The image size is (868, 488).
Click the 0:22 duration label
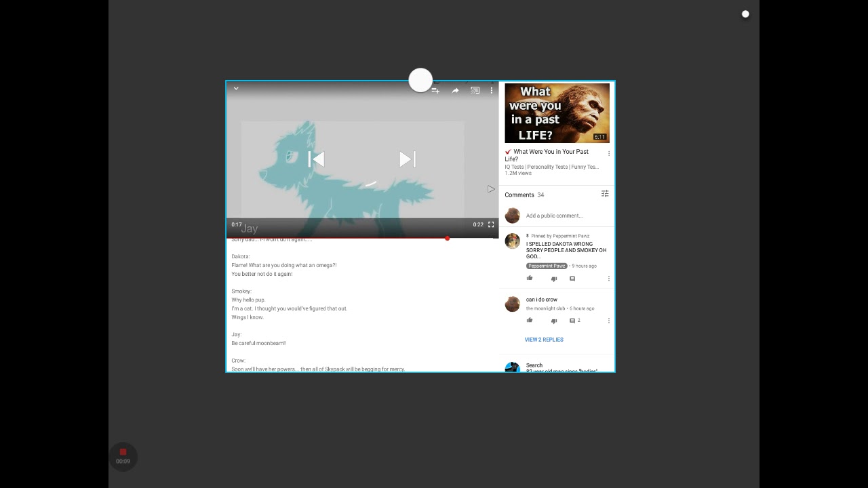[x=478, y=224]
